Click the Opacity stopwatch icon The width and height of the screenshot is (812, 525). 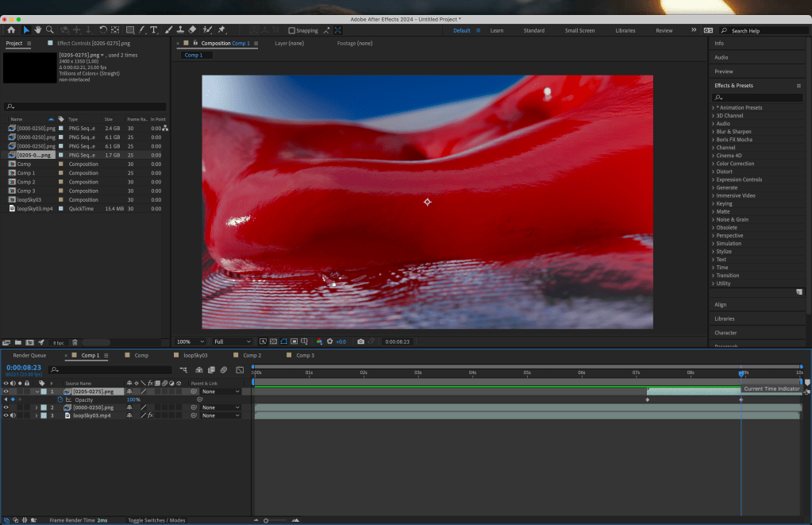tap(60, 400)
